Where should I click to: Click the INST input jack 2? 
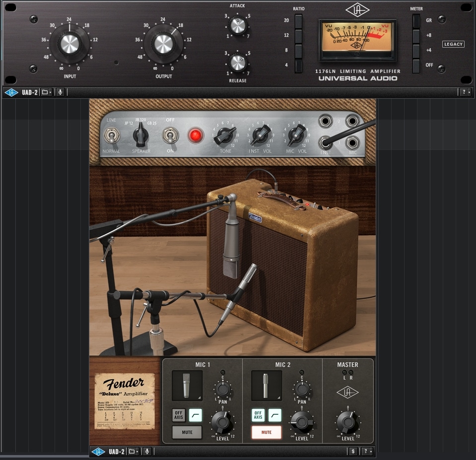pyautogui.click(x=325, y=121)
